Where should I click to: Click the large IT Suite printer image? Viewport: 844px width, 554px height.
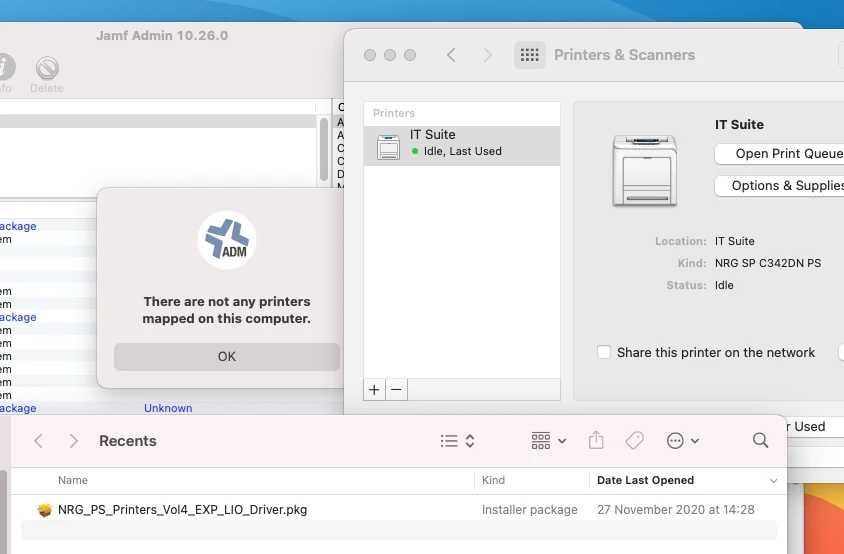tap(645, 170)
